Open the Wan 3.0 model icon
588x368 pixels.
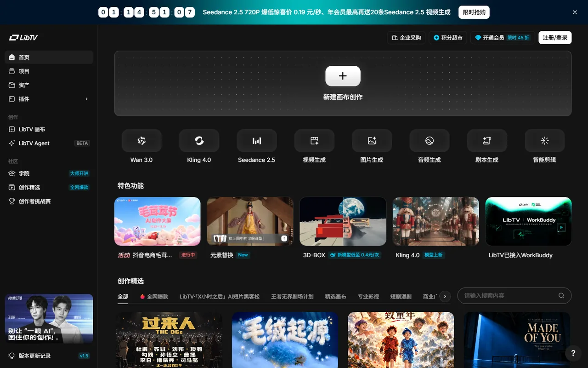(x=141, y=141)
